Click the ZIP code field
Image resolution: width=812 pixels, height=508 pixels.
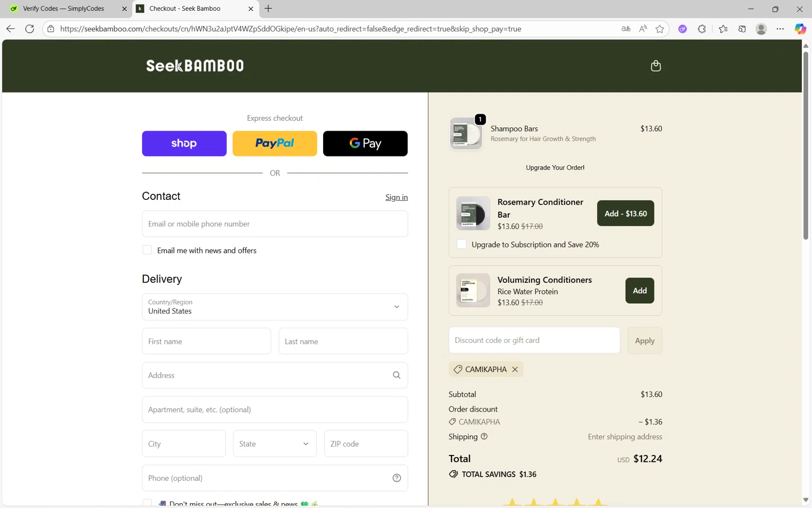tap(366, 444)
